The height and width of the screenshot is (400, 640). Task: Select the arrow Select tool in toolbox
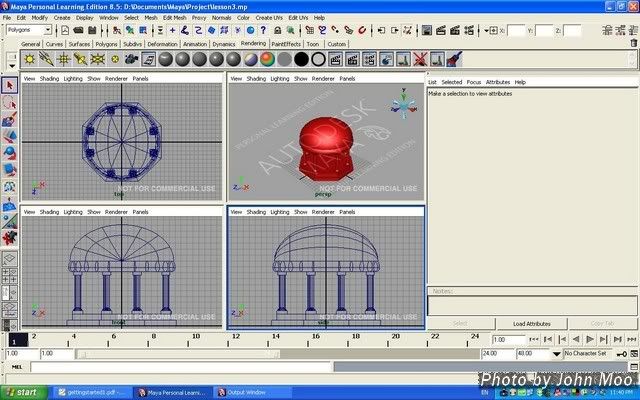point(10,86)
